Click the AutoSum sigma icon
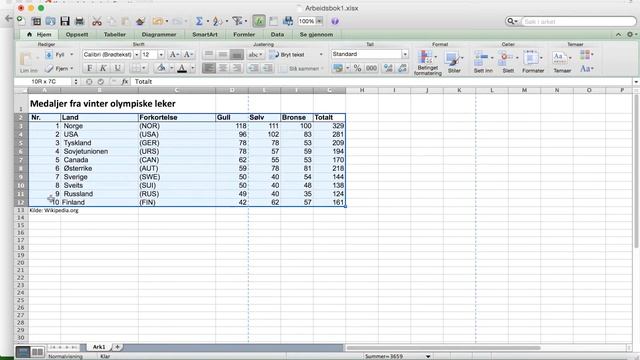This screenshot has height=360, width=640. (199, 21)
